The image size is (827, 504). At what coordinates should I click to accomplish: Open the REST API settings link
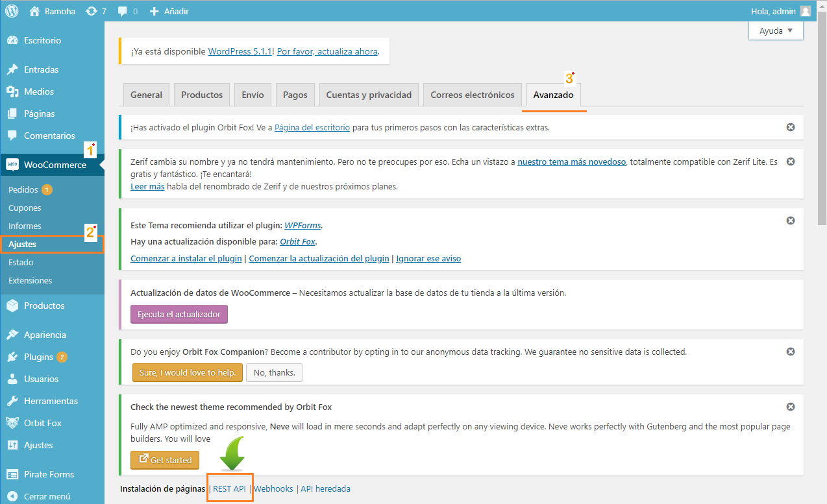[229, 488]
